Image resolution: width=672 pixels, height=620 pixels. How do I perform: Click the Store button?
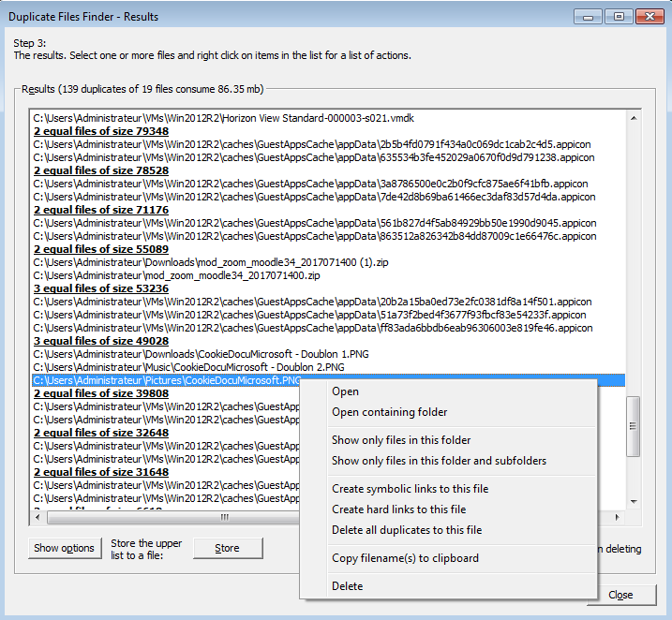point(227,548)
